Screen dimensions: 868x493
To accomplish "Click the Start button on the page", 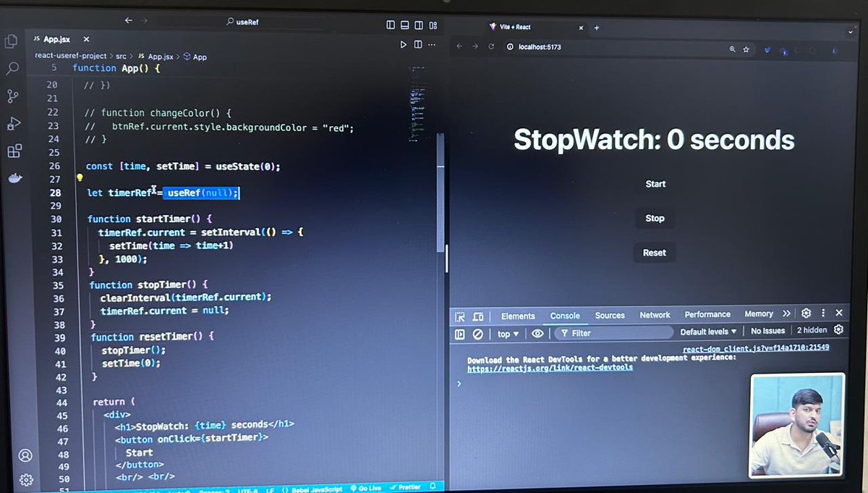I will point(655,184).
